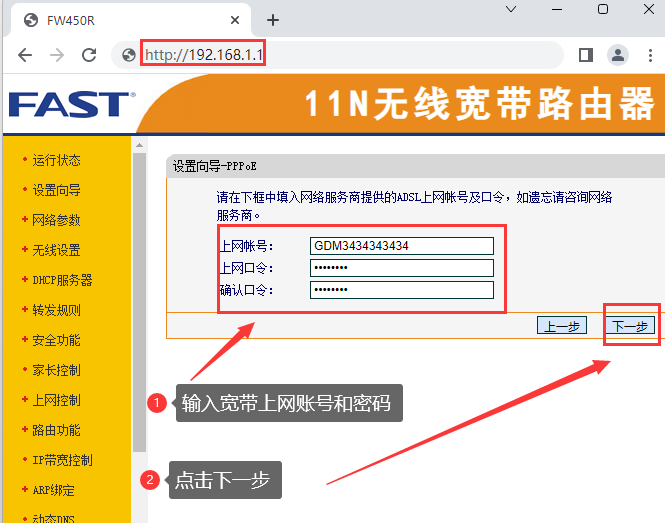This screenshot has height=523, width=665.
Task: Expand the 网络参数 sidebar section
Action: point(56,220)
